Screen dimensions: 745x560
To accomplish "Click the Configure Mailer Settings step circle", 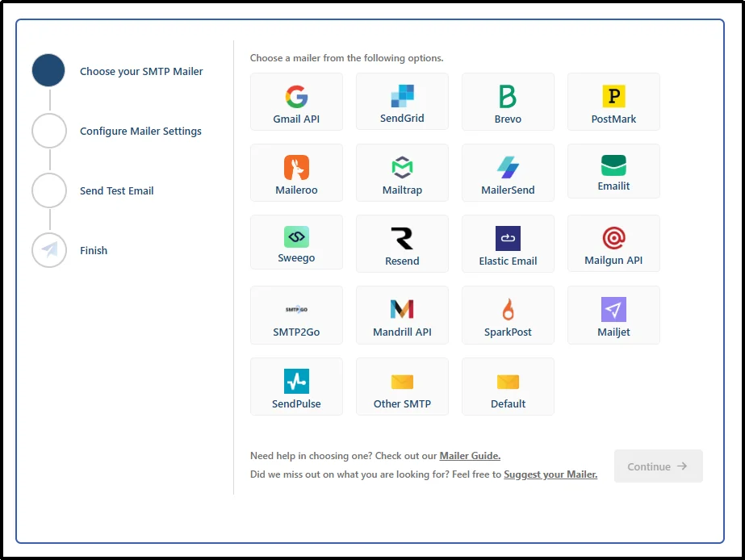I will (49, 131).
